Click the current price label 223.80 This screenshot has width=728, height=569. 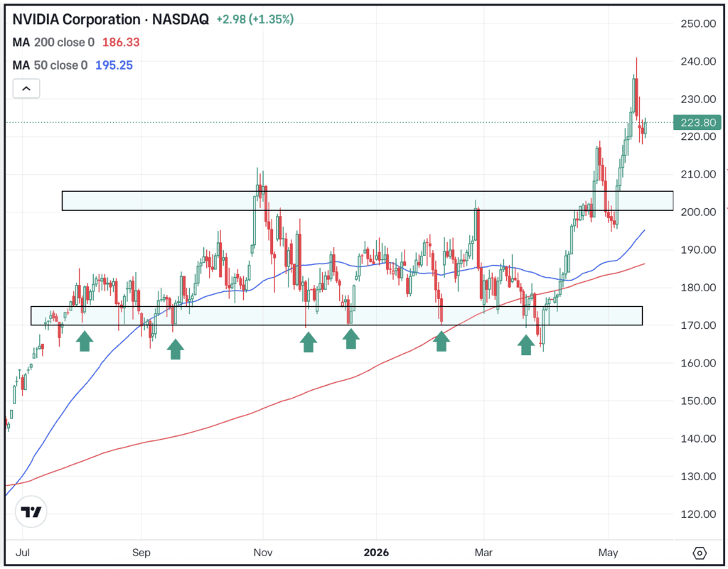(x=697, y=122)
